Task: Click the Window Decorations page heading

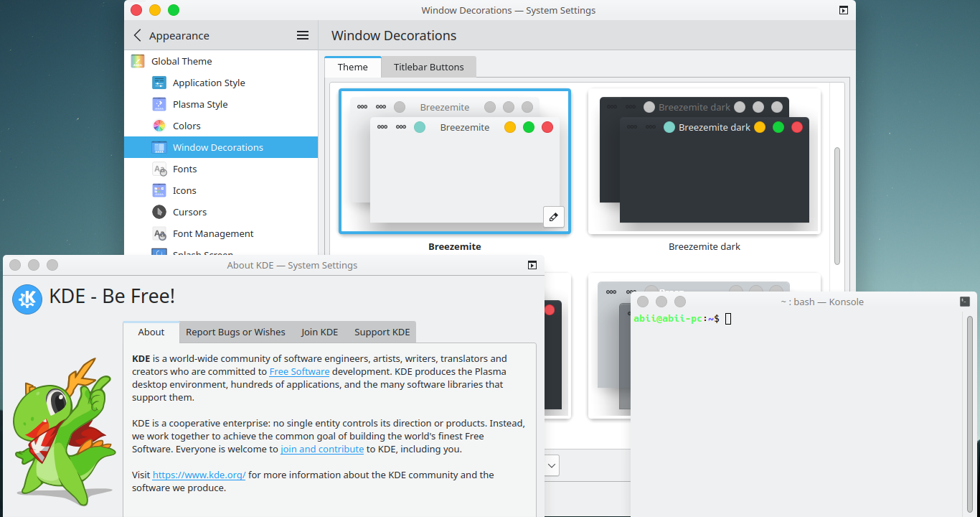Action: 394,35
